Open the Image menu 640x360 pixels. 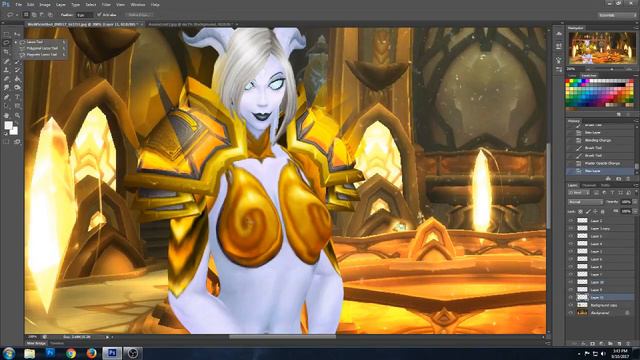(45, 4)
